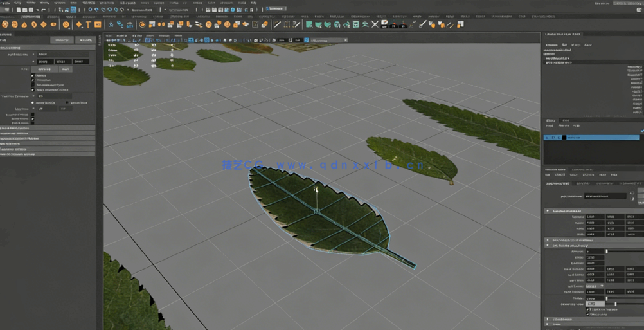Click the orange T type tool shelf icon
Viewport: 644px width, 330px height.
87,24
